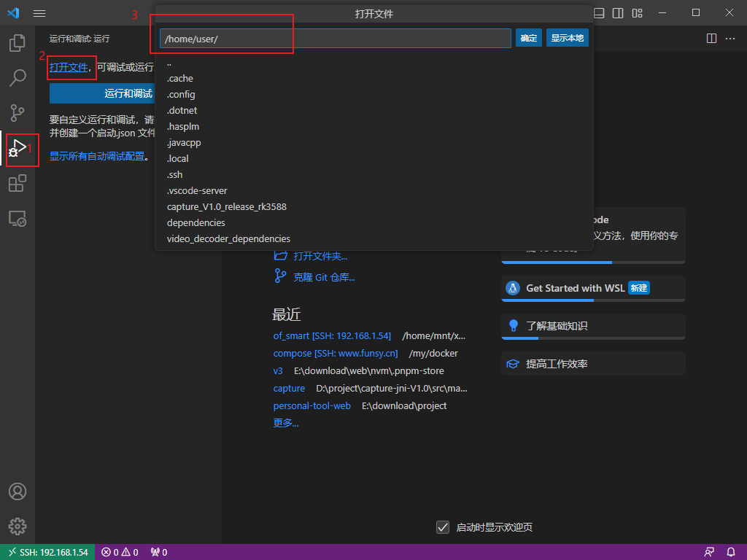Open the Search view icon

coord(18,77)
